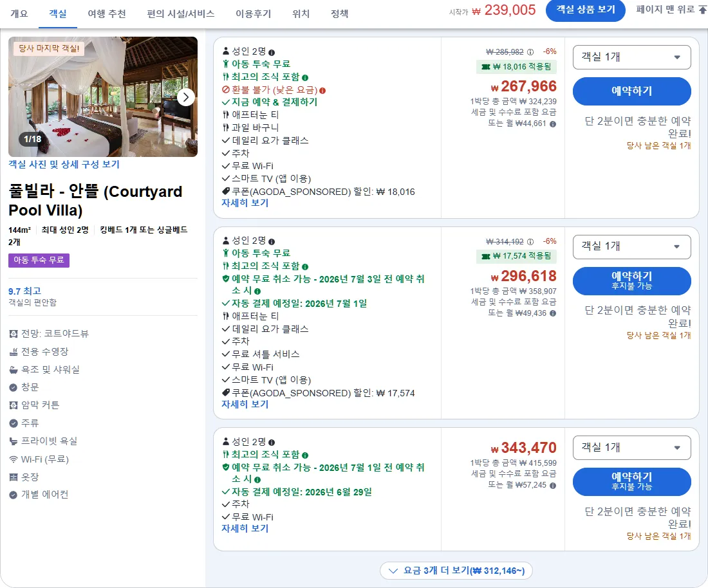Click info icon beside 성인 2명 in ₩296,618 offer
The width and height of the screenshot is (708, 588).
(x=272, y=241)
